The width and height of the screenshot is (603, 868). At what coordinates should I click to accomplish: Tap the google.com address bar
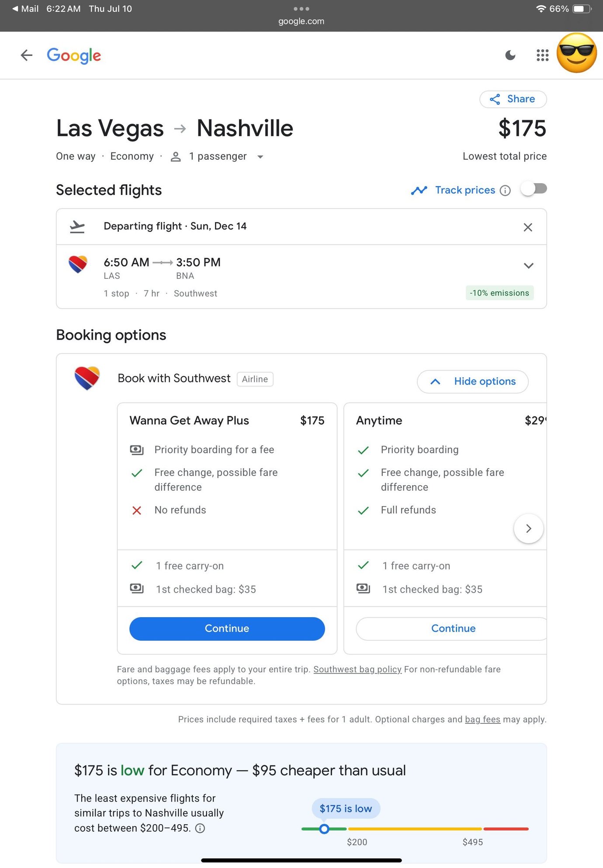(x=301, y=21)
